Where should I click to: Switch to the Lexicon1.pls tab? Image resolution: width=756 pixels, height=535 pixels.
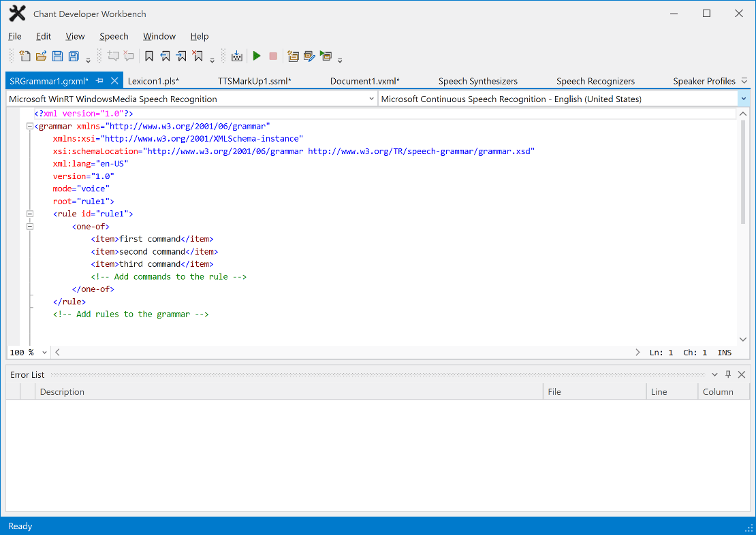tap(153, 81)
